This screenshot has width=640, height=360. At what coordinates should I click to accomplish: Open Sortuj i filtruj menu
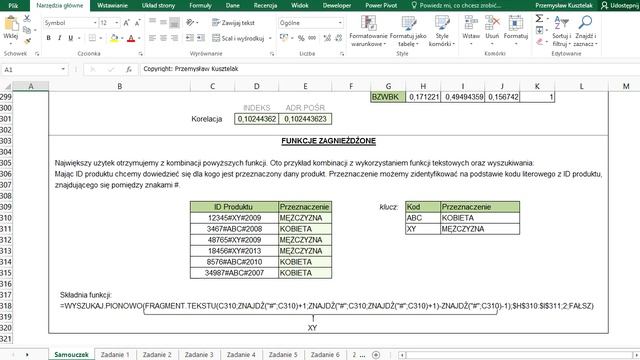[562, 31]
